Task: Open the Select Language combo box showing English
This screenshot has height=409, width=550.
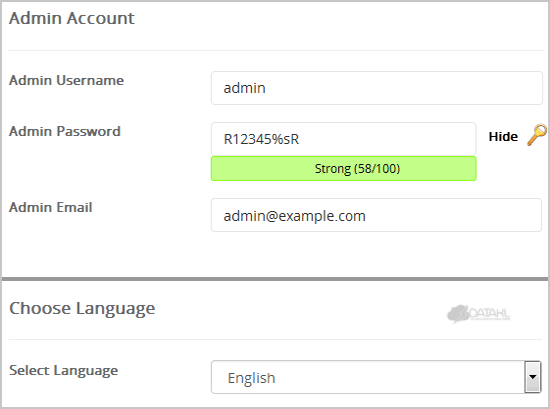Action: click(376, 377)
